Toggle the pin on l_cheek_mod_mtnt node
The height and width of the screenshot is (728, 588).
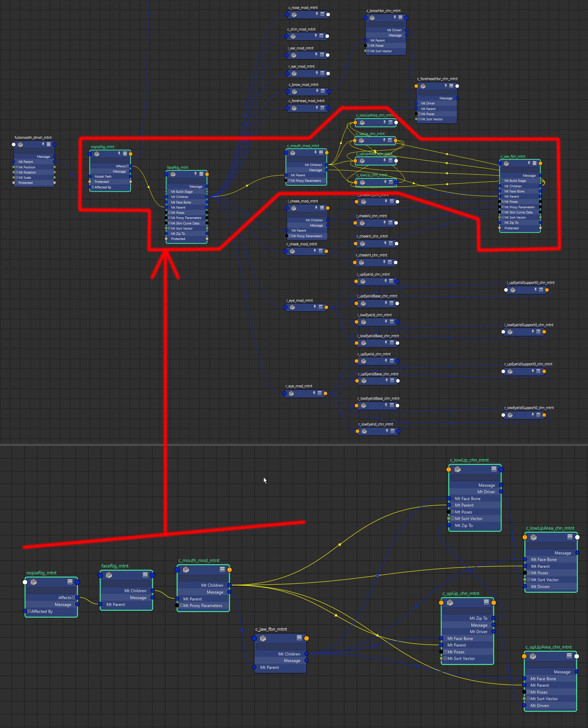tap(316, 208)
